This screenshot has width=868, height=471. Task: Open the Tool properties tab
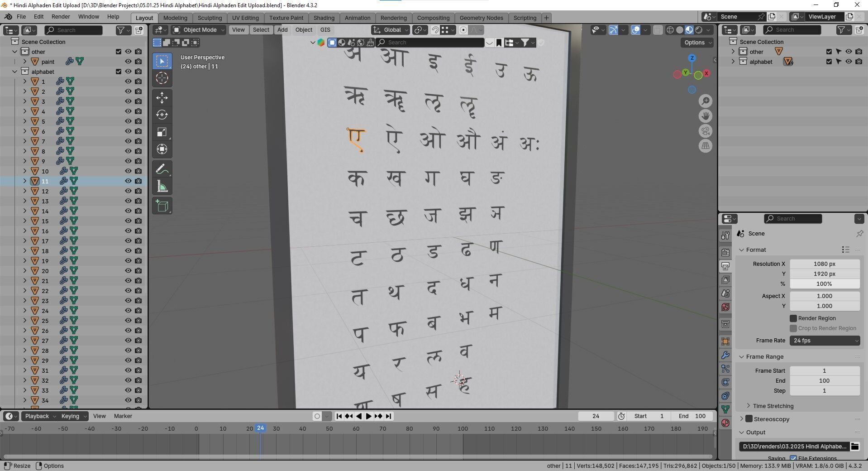[725, 235]
